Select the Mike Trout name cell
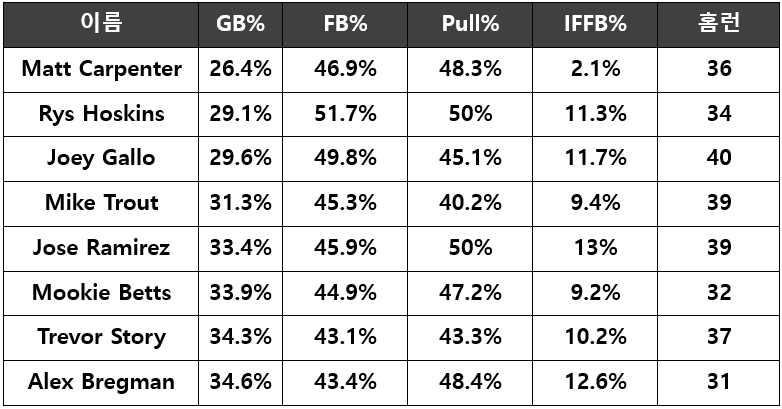Image resolution: width=782 pixels, height=409 pixels. pyautogui.click(x=101, y=203)
